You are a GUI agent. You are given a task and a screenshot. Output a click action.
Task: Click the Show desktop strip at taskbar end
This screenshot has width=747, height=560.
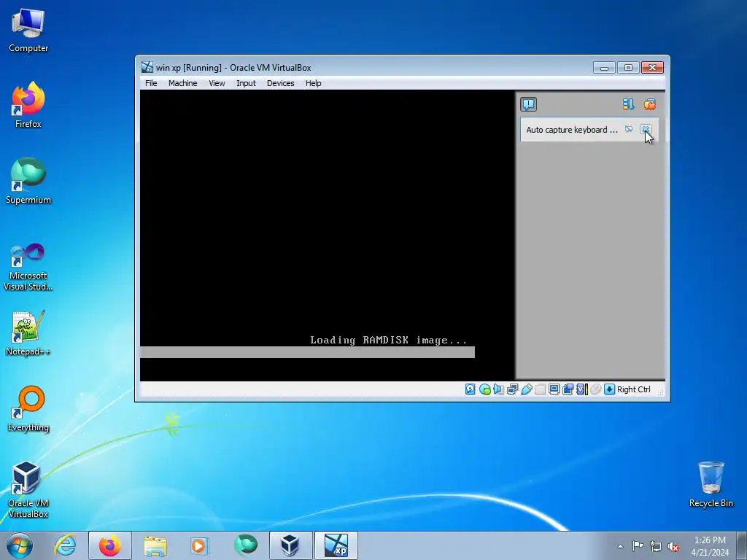coord(742,545)
